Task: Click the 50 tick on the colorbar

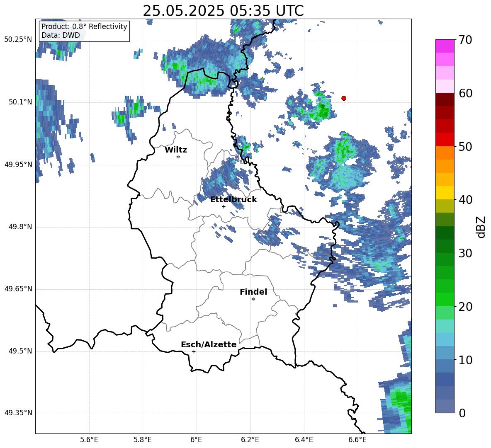Action: pos(465,147)
